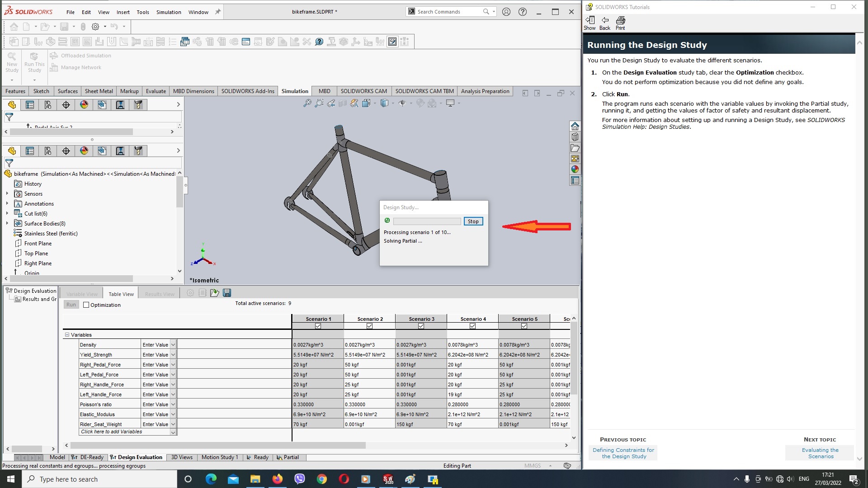Open Firefox from the Windows taskbar
868x488 pixels.
[277, 479]
